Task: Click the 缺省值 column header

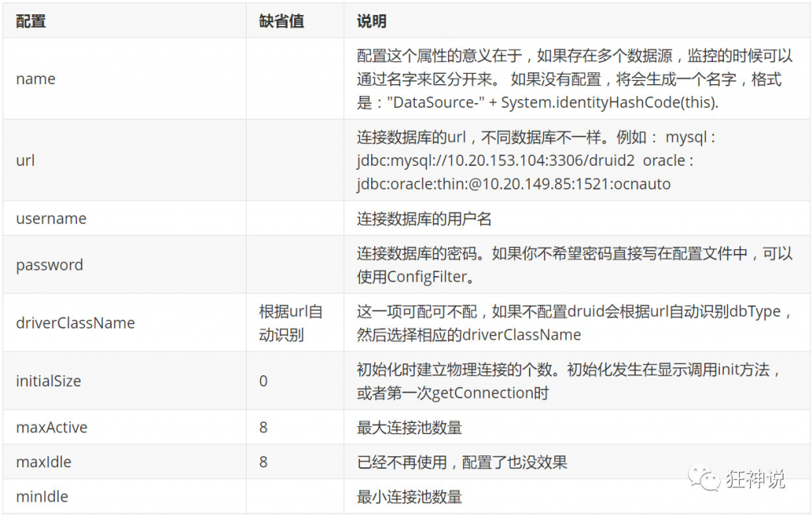Action: tap(295, 21)
